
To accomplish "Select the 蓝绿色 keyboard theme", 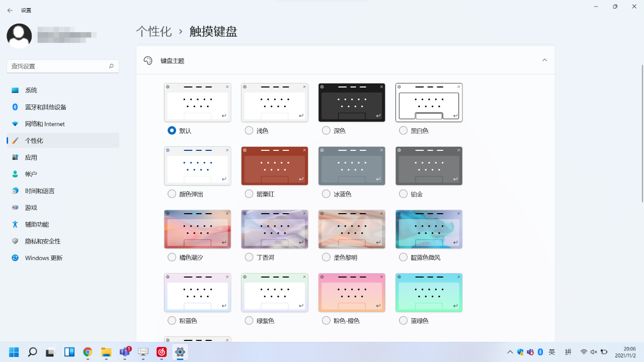I will click(403, 320).
